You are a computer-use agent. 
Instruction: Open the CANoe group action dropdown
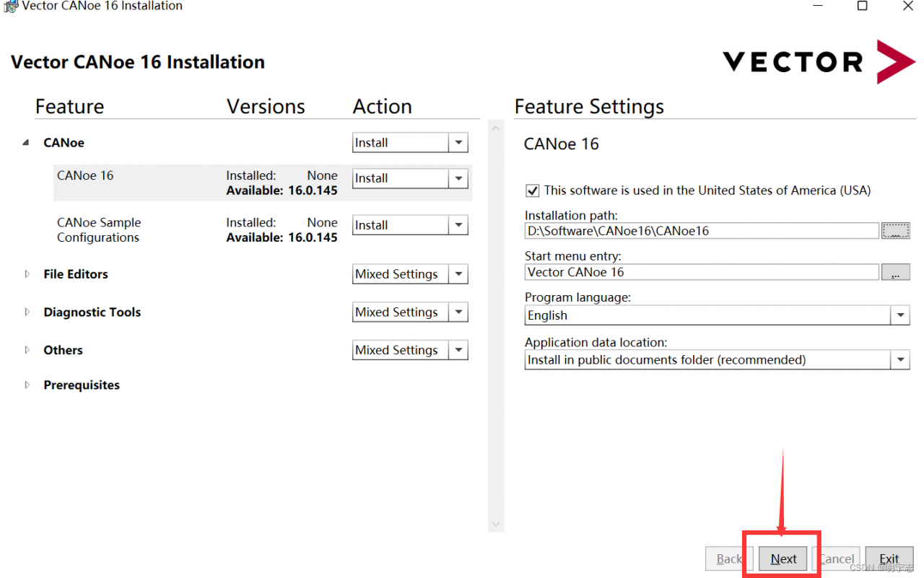pyautogui.click(x=458, y=143)
